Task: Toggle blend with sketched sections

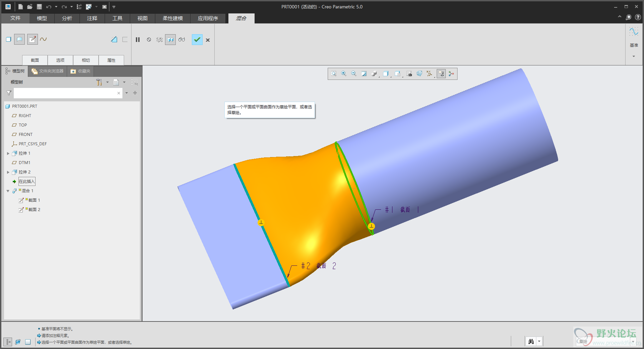Action: click(32, 39)
